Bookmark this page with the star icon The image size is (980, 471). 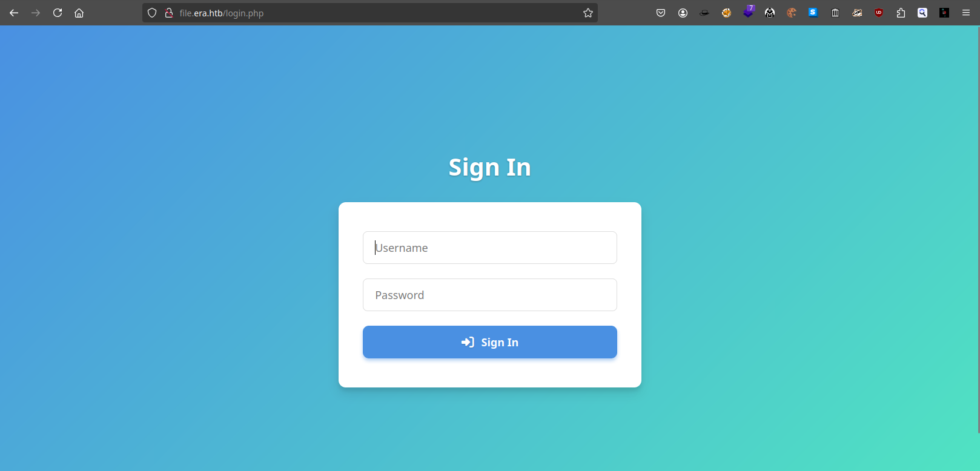point(588,13)
